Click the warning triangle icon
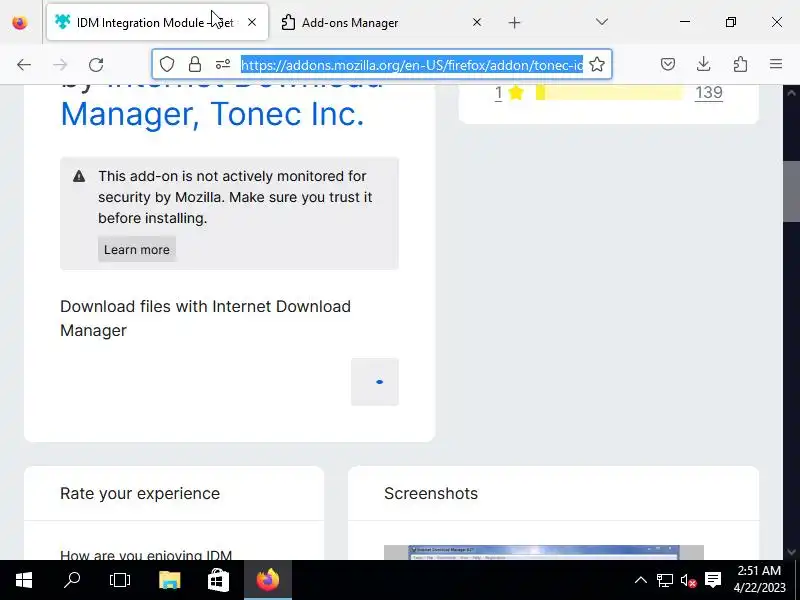The width and height of the screenshot is (800, 600). 79,177
